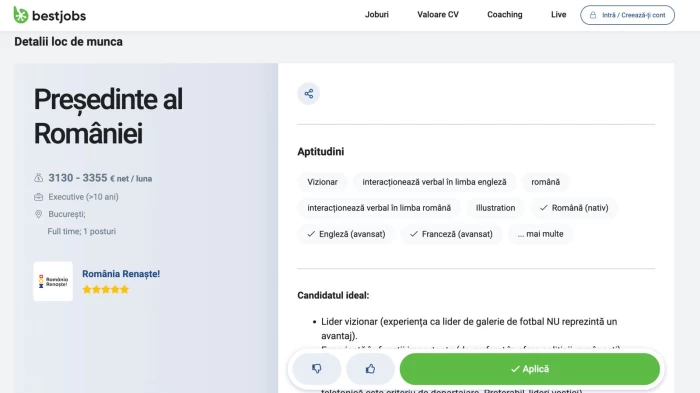This screenshot has width=700, height=393.
Task: Click the briefcase experience icon
Action: (38, 197)
